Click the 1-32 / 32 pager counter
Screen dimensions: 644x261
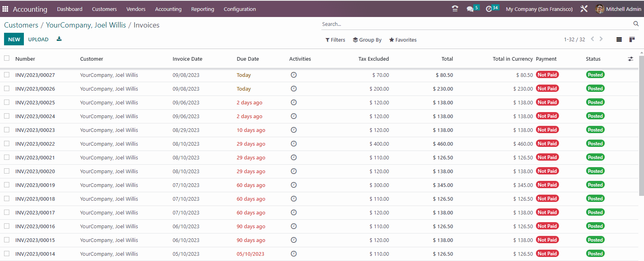point(574,39)
